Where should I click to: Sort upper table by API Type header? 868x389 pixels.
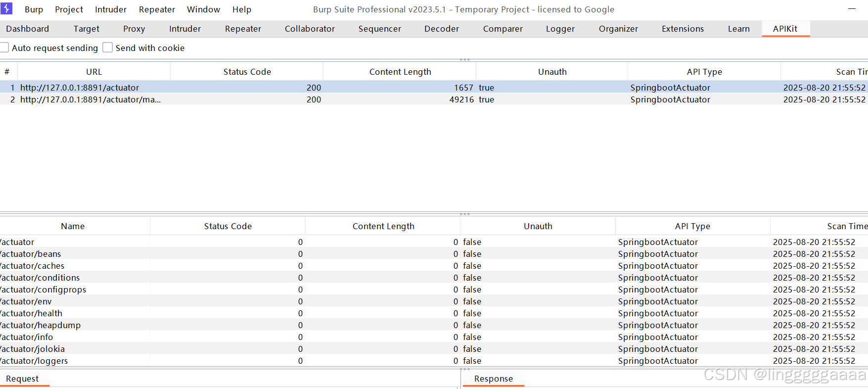704,72
